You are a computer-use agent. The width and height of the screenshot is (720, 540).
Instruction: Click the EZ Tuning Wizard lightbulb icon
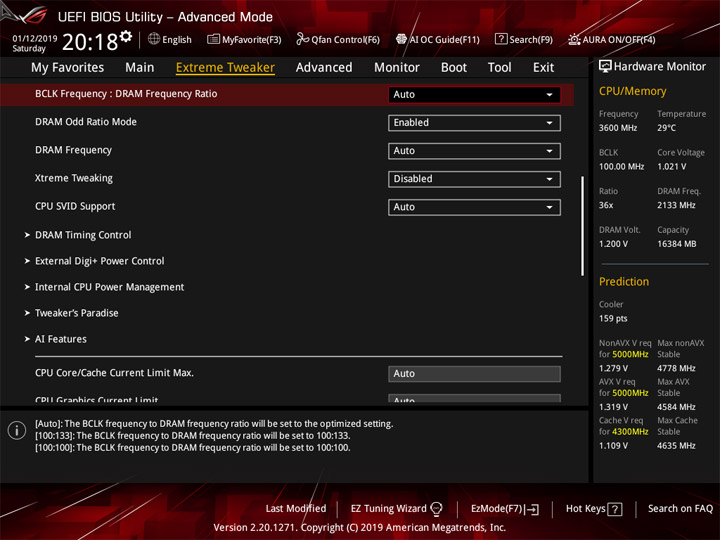pos(436,508)
